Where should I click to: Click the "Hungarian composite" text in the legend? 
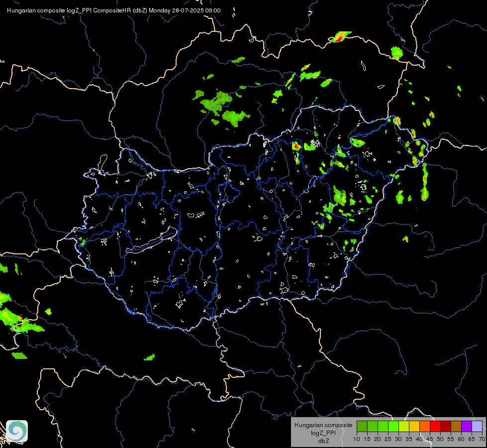click(x=323, y=425)
